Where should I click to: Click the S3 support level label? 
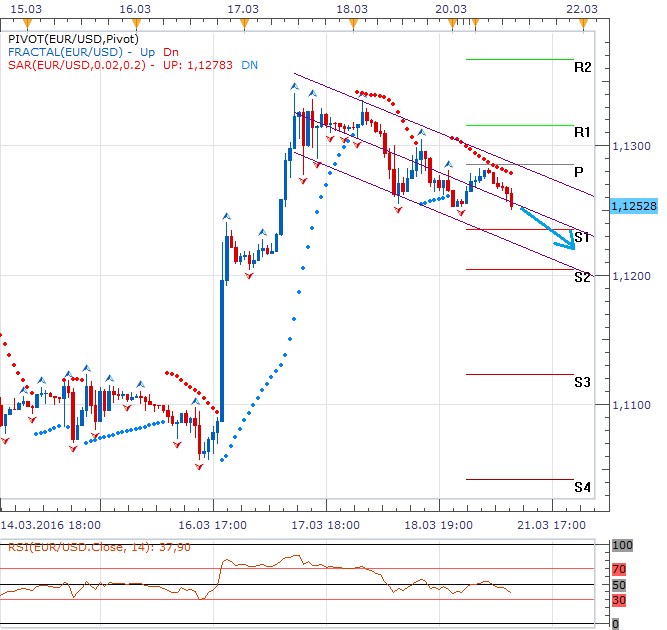582,382
